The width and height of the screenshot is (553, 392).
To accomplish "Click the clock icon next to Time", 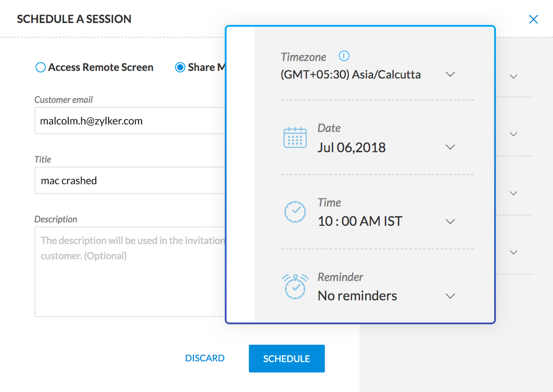I will click(295, 212).
